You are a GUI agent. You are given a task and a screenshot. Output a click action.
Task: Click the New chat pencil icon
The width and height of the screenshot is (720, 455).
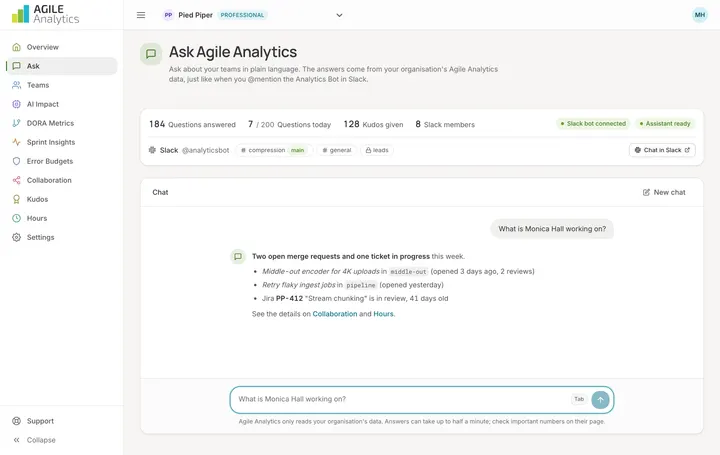click(646, 192)
